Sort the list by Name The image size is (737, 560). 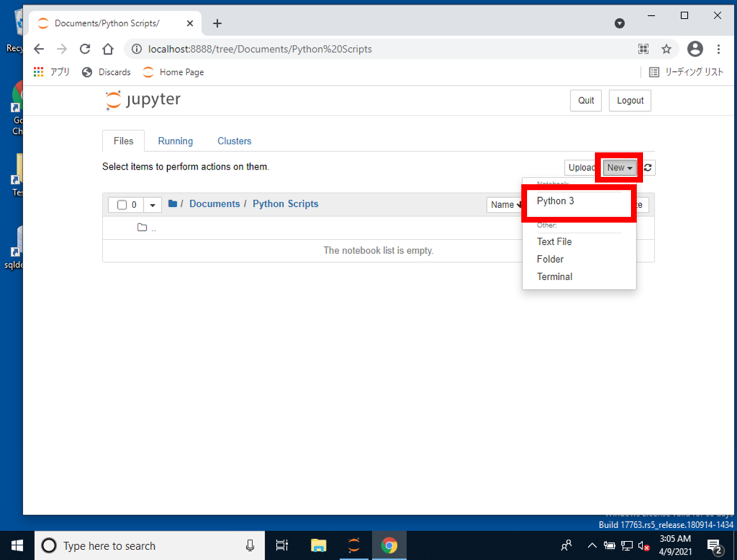(x=505, y=204)
